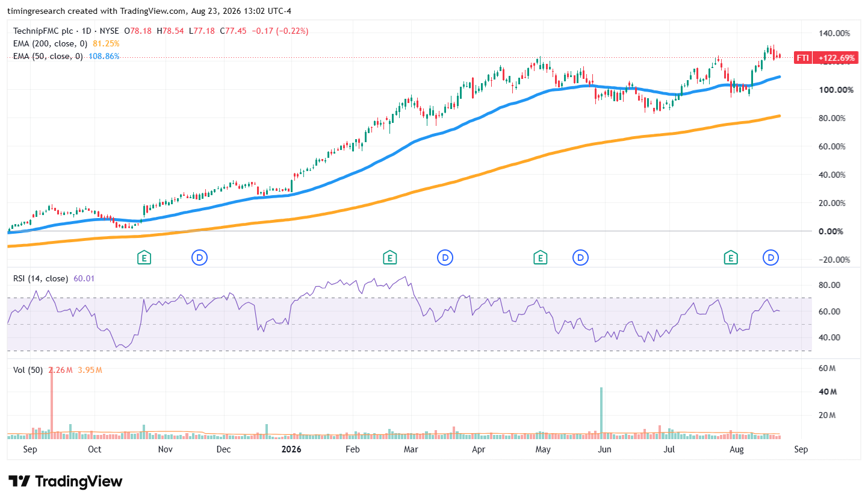
Task: Select the earnings marker in late April
Action: click(x=541, y=258)
